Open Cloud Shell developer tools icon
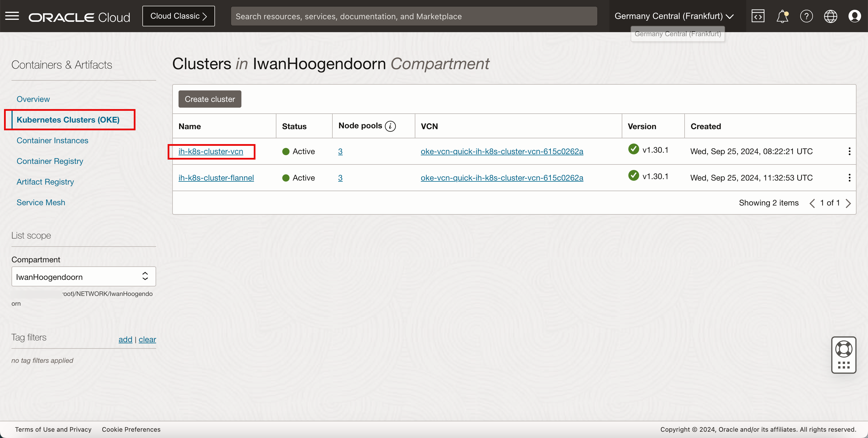Image resolution: width=868 pixels, height=438 pixels. (758, 16)
